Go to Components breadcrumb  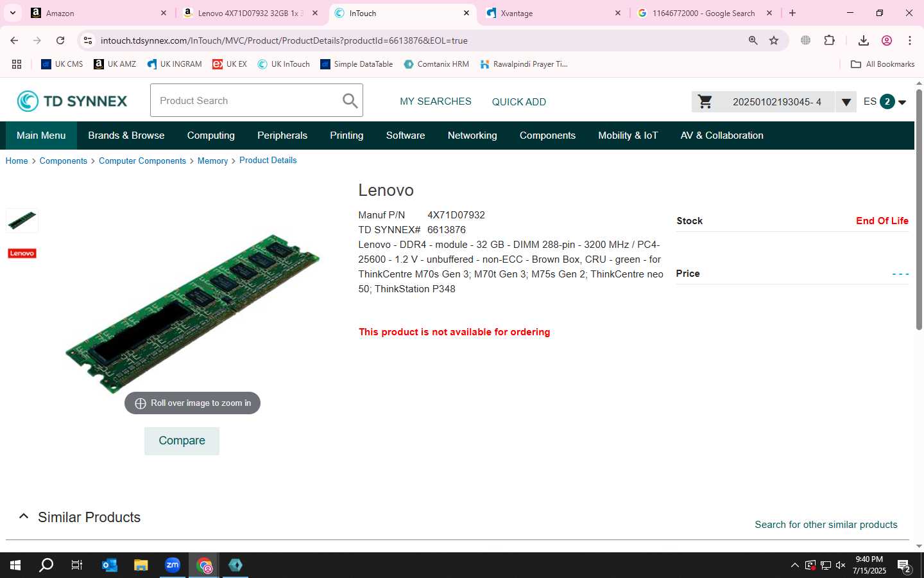63,161
